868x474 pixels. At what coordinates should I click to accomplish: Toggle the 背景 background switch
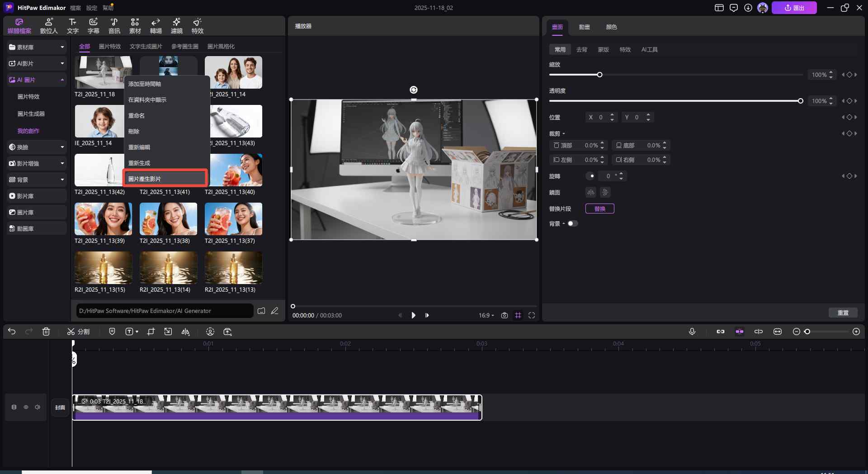point(572,223)
